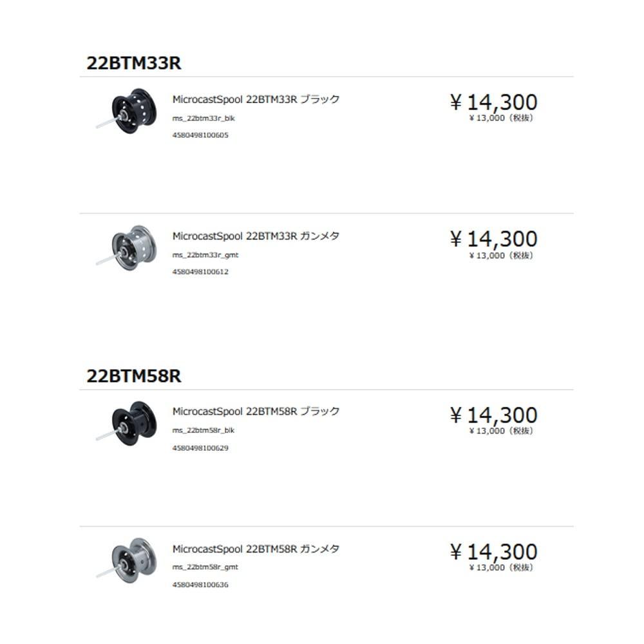Open MicrocastSpool 22BTM33R ガンメタ product link
The width and height of the screenshot is (644, 644).
(256, 236)
